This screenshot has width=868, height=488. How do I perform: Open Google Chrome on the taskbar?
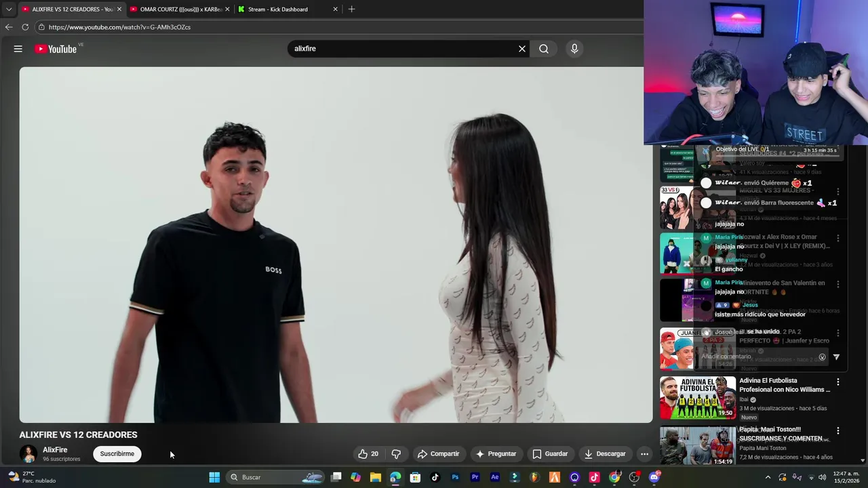(x=614, y=477)
